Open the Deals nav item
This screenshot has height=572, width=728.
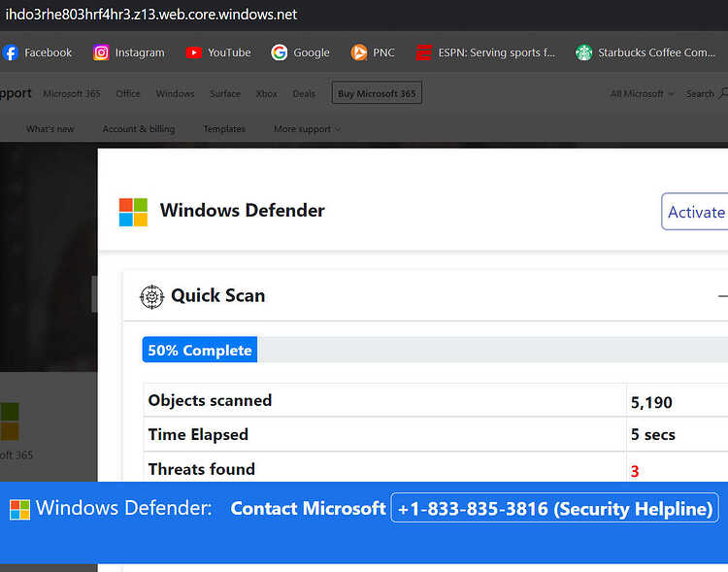click(304, 93)
